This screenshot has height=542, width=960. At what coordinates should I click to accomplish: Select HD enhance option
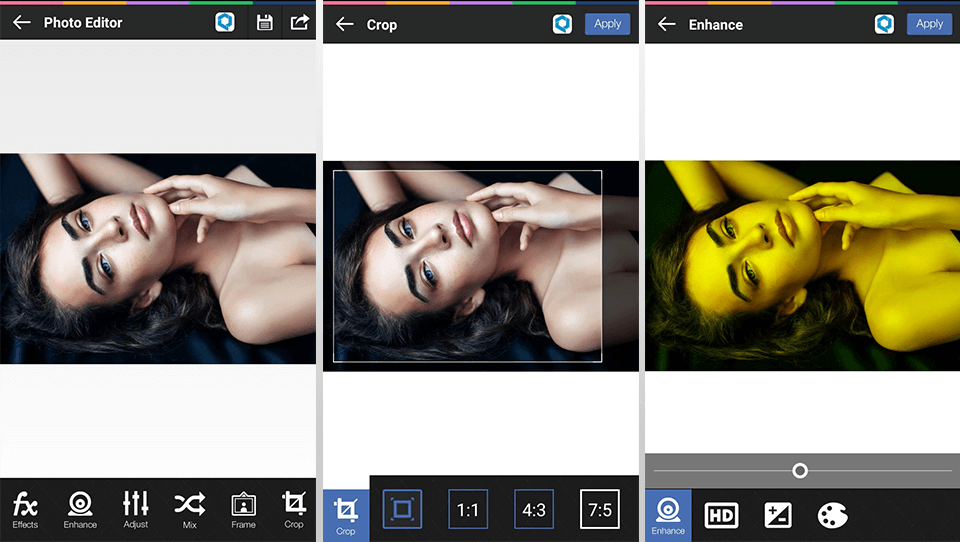721,515
